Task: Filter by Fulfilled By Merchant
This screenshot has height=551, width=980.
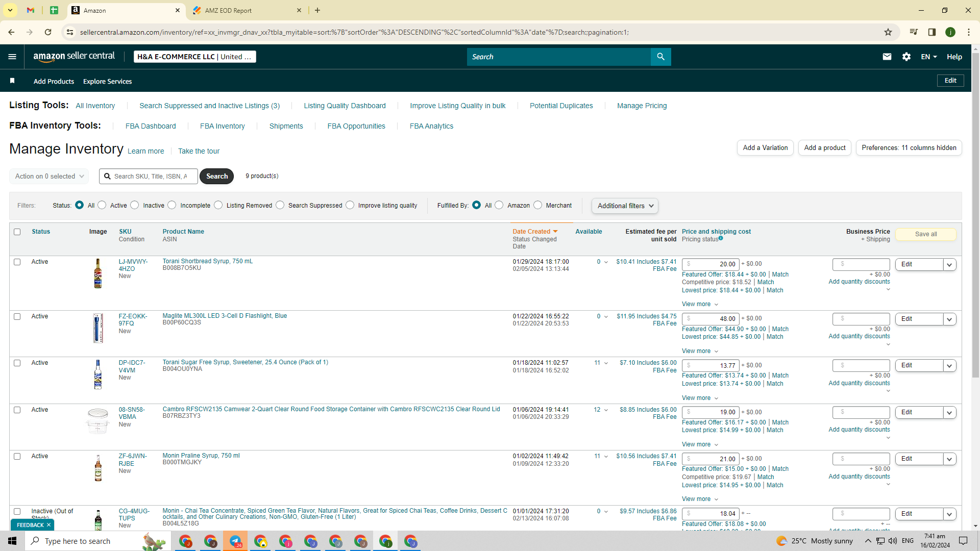Action: pyautogui.click(x=538, y=205)
